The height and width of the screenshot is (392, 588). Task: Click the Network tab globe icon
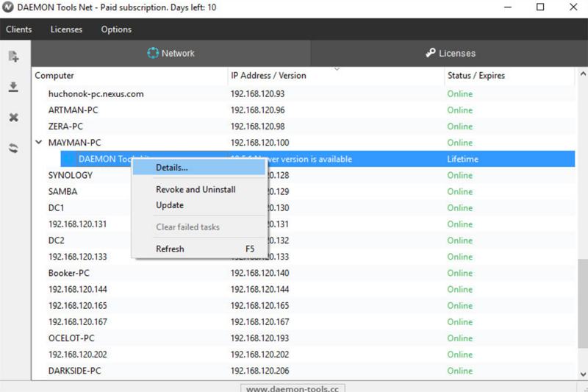153,53
